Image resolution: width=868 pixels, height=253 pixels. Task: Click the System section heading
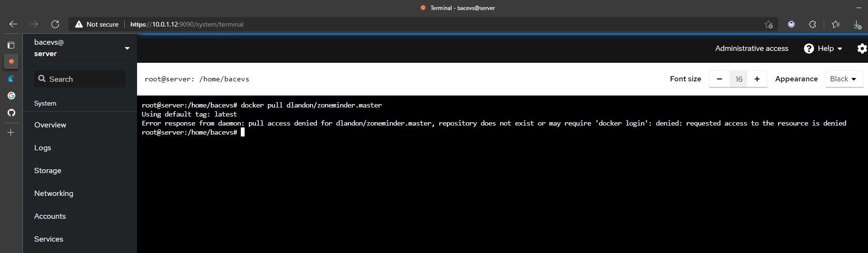[45, 103]
